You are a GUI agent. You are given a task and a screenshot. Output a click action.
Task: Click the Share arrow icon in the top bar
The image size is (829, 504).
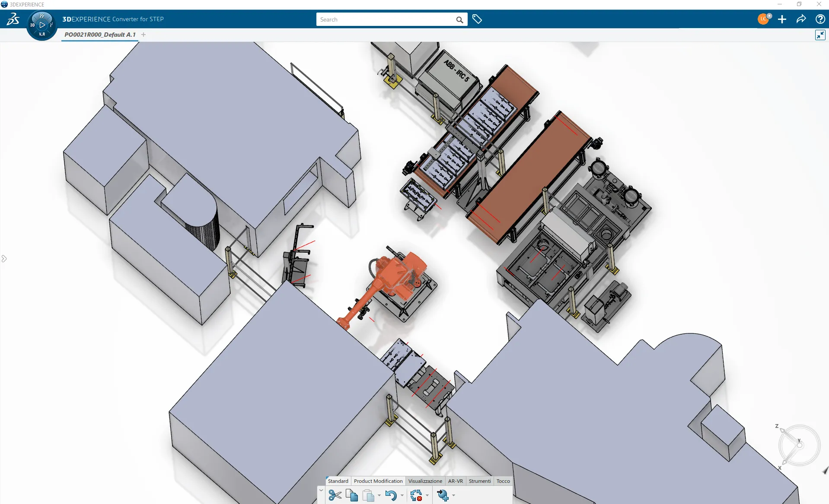[x=801, y=19]
